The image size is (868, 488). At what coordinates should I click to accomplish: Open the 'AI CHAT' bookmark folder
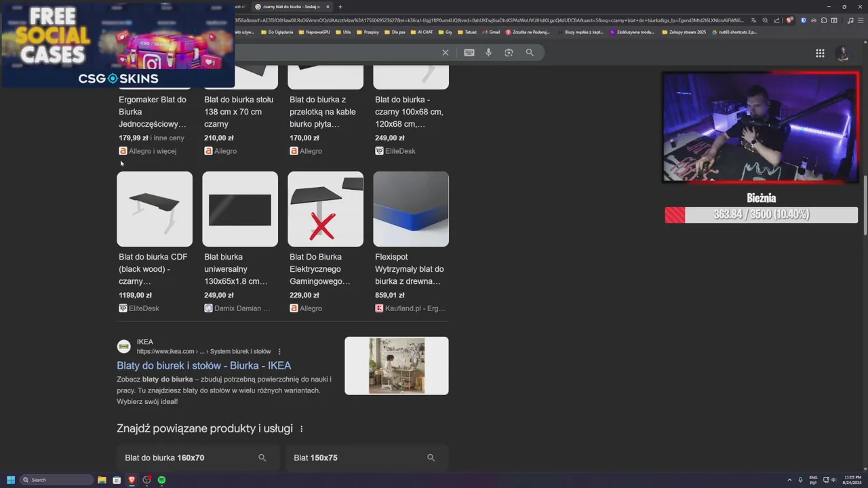pos(422,32)
